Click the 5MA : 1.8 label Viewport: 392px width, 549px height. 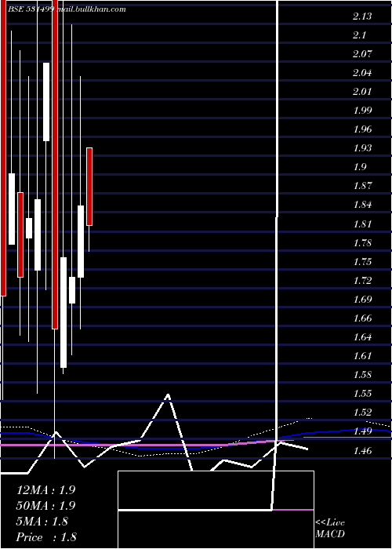pyautogui.click(x=42, y=522)
